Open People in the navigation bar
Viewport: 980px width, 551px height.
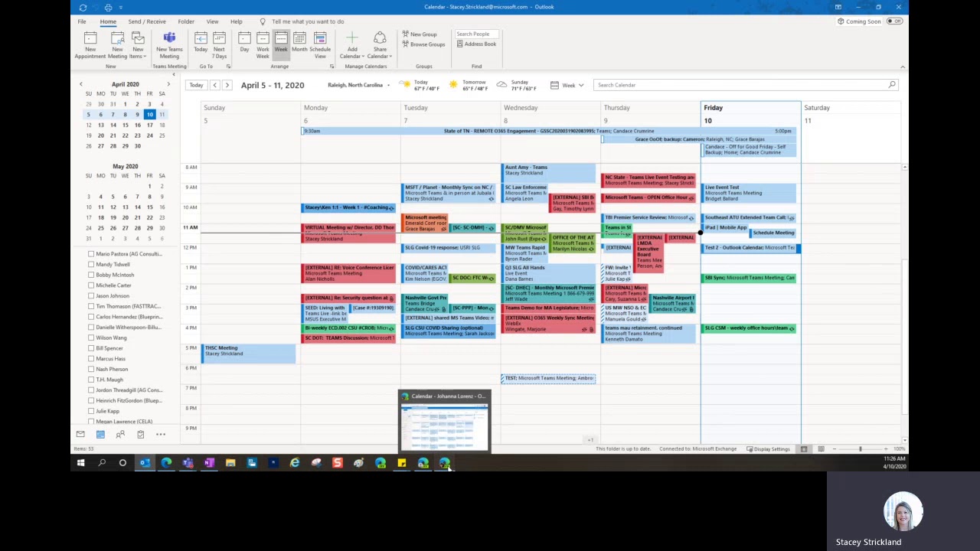click(x=120, y=435)
